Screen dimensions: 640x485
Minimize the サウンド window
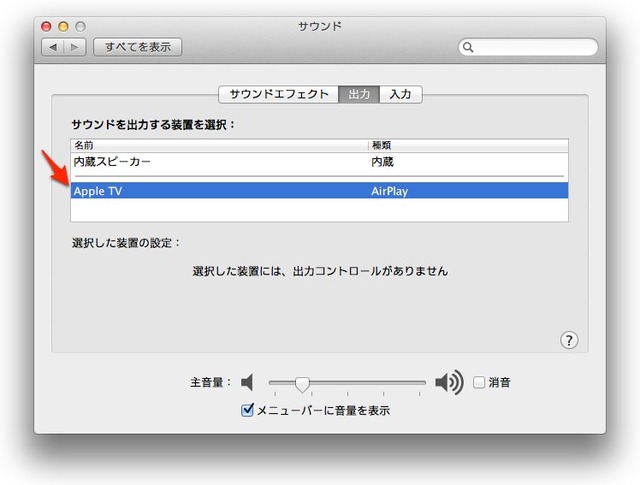pos(63,27)
